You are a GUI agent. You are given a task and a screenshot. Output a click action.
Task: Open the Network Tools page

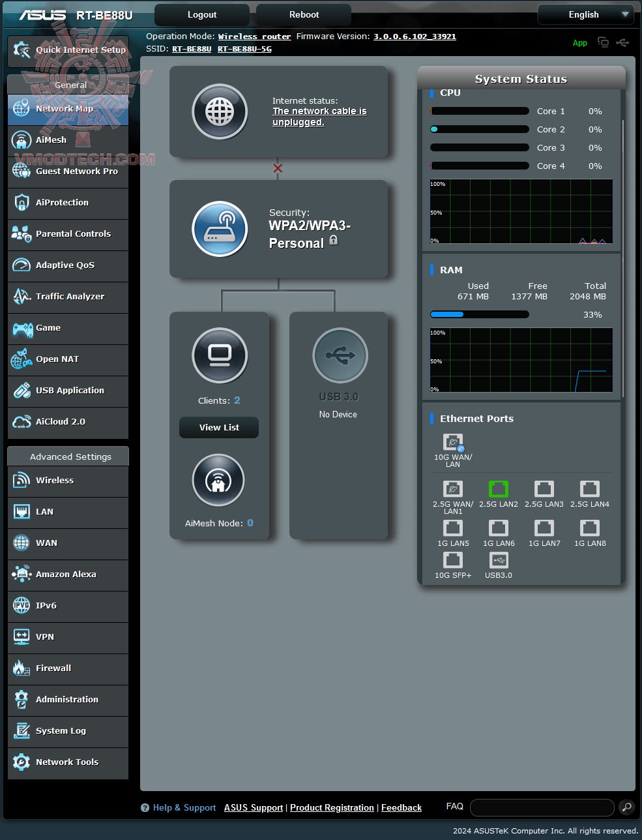click(68, 762)
